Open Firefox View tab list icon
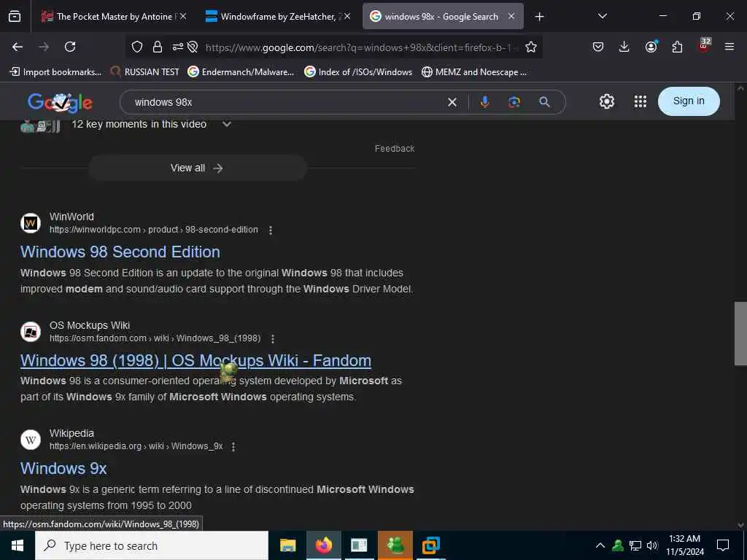This screenshot has height=560, width=747. [15, 16]
